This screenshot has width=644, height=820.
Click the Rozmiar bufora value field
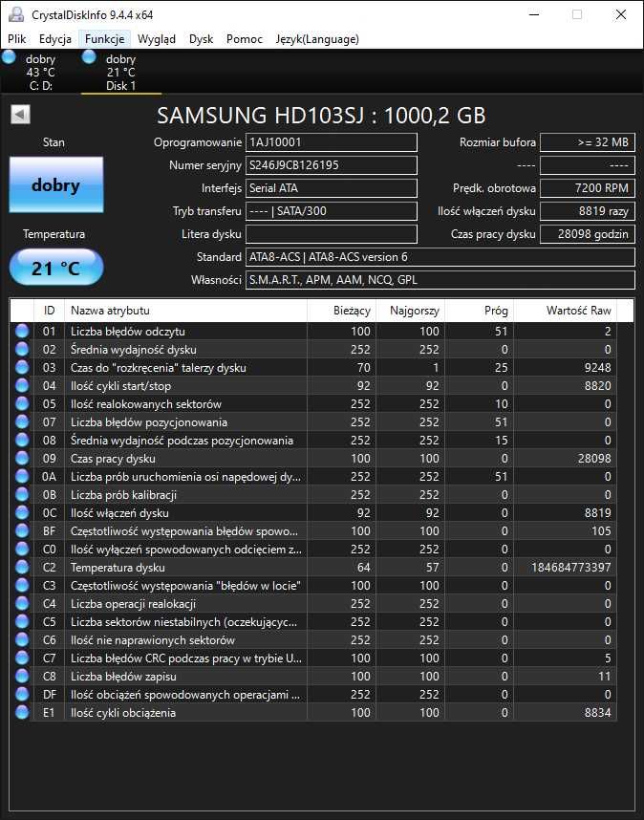[588, 142]
